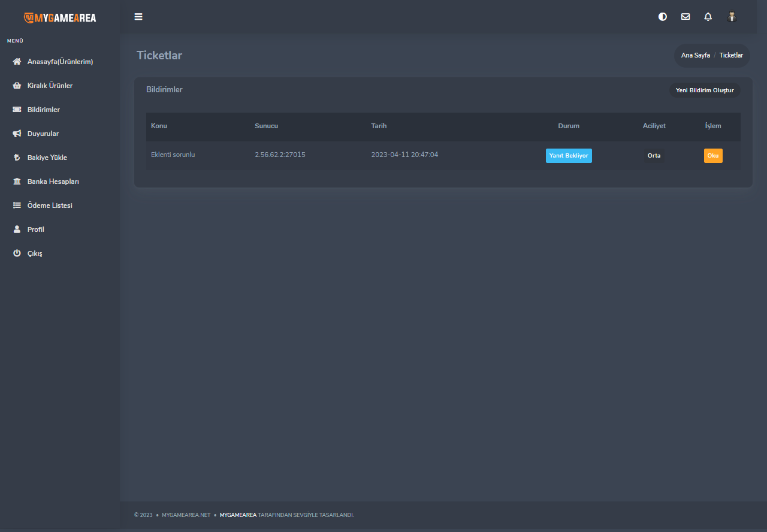
Task: Click the basket icon for Kiralık Ürünler
Action: pyautogui.click(x=17, y=86)
